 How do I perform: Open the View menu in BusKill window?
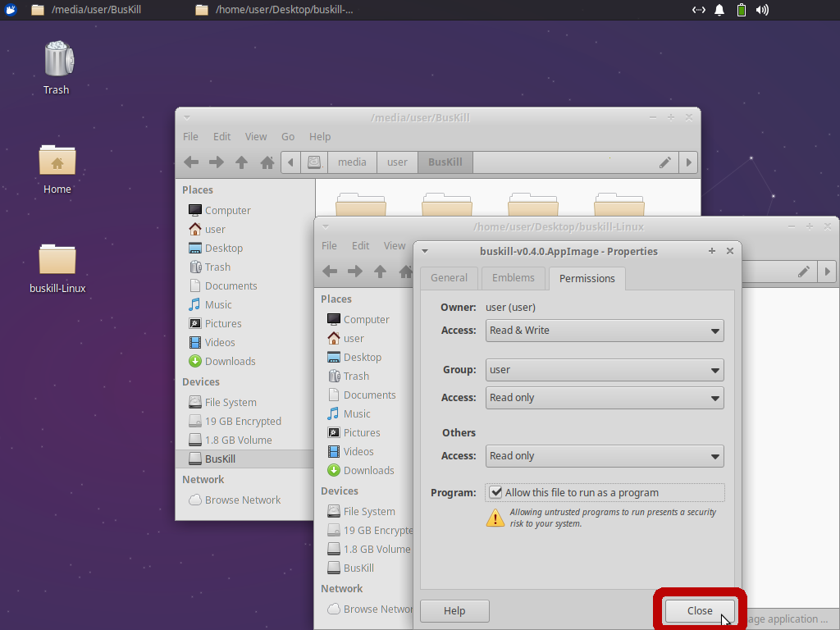(256, 137)
